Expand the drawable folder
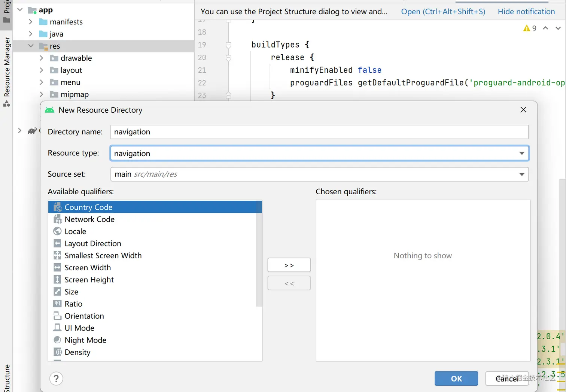Image resolution: width=566 pixels, height=392 pixels. 42,58
